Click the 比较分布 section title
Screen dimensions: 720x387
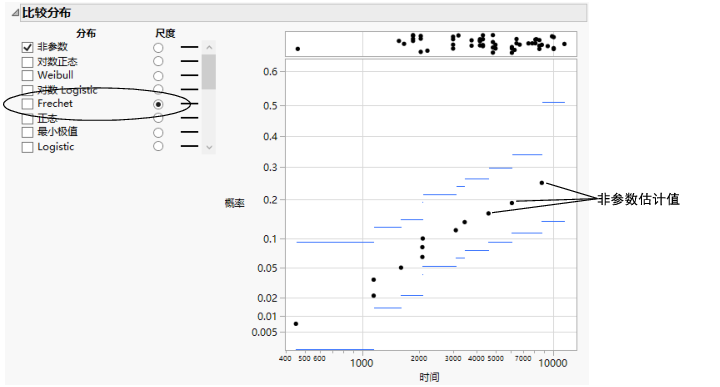[x=46, y=13]
